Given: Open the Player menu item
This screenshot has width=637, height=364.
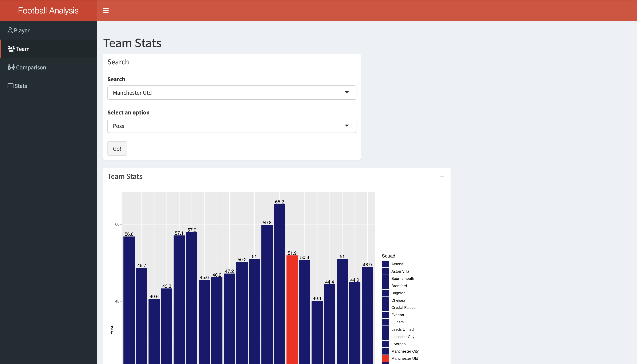Looking at the screenshot, I should click(21, 31).
